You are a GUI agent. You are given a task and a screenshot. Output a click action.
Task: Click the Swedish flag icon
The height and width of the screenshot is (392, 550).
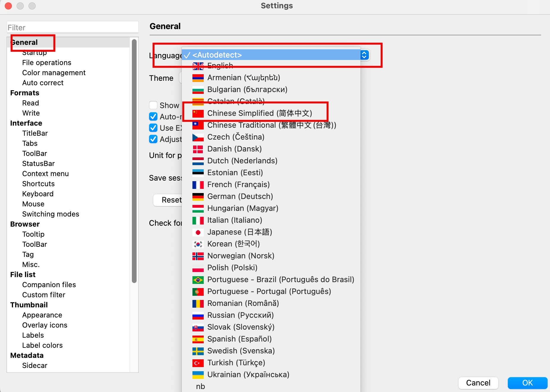[x=198, y=351]
